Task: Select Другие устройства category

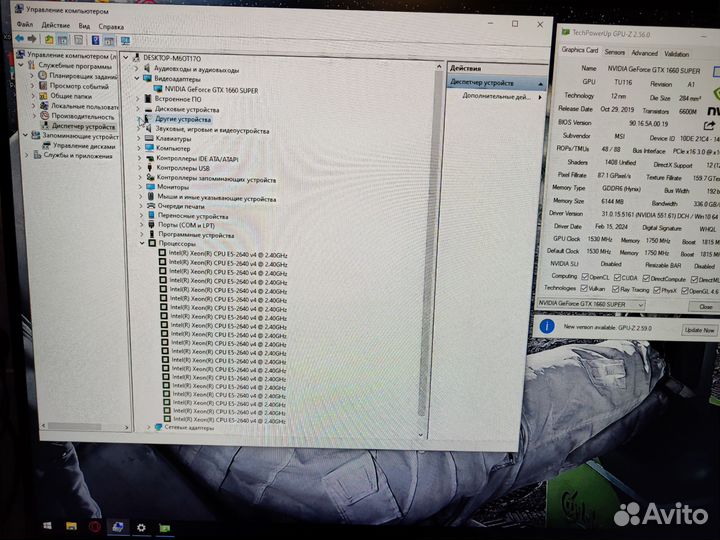Action: click(183, 119)
